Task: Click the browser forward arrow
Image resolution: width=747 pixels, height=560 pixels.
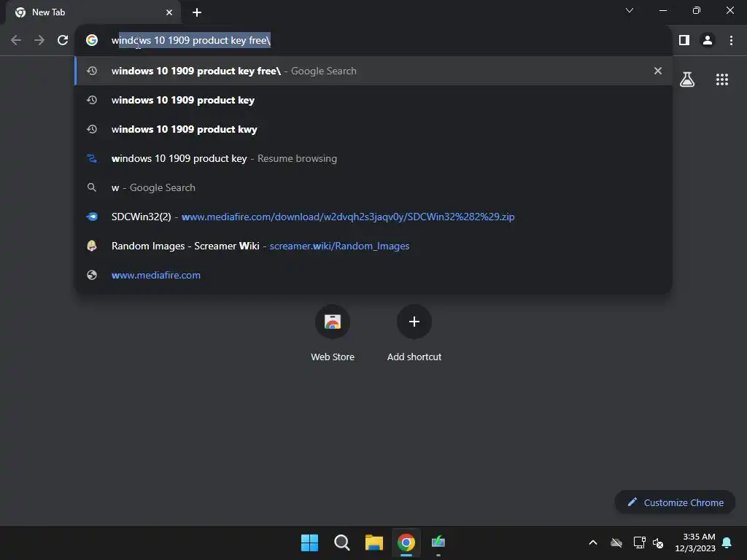Action: [39, 41]
